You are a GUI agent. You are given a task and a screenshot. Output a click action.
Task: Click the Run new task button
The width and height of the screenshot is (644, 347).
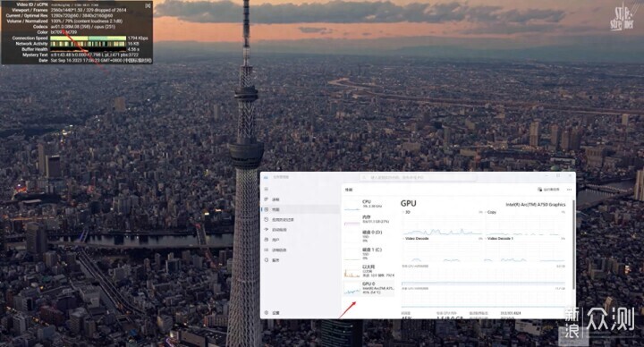pos(548,190)
